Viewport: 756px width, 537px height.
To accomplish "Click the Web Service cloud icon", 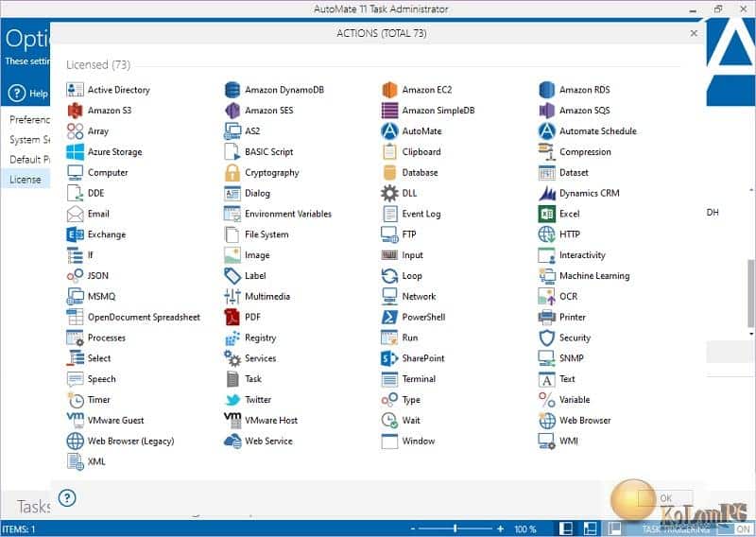I will (x=232, y=441).
